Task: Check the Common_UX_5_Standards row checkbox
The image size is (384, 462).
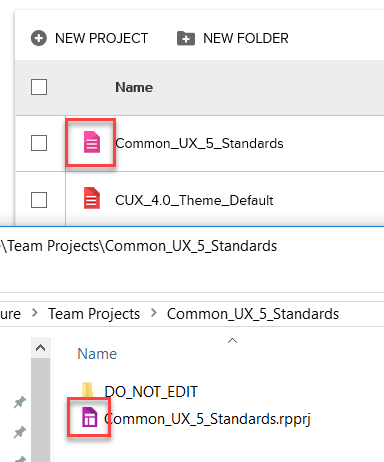Action: click(39, 143)
